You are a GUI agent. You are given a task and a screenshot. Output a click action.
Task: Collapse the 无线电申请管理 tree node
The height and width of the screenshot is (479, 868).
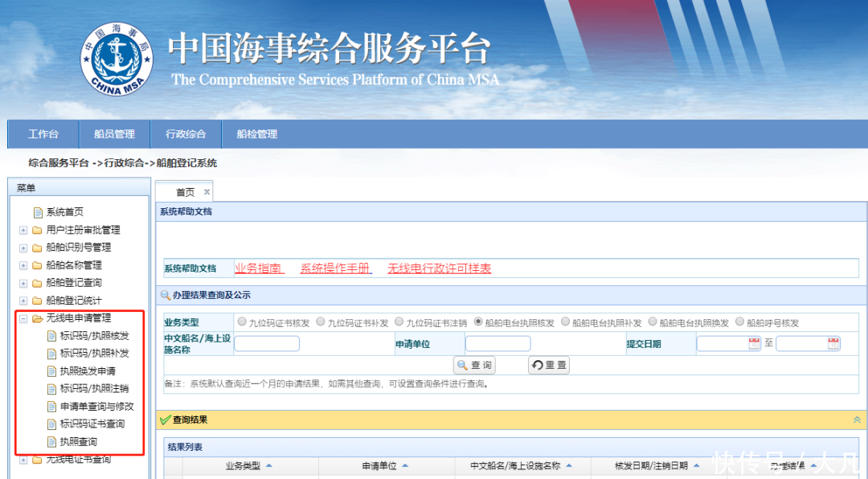(x=23, y=317)
